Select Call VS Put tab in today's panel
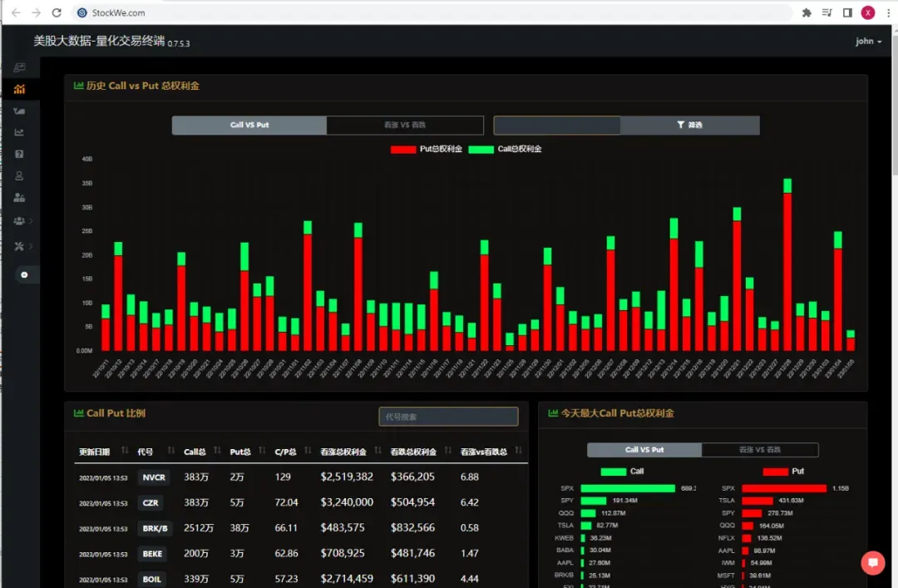Image resolution: width=898 pixels, height=588 pixels. click(644, 450)
